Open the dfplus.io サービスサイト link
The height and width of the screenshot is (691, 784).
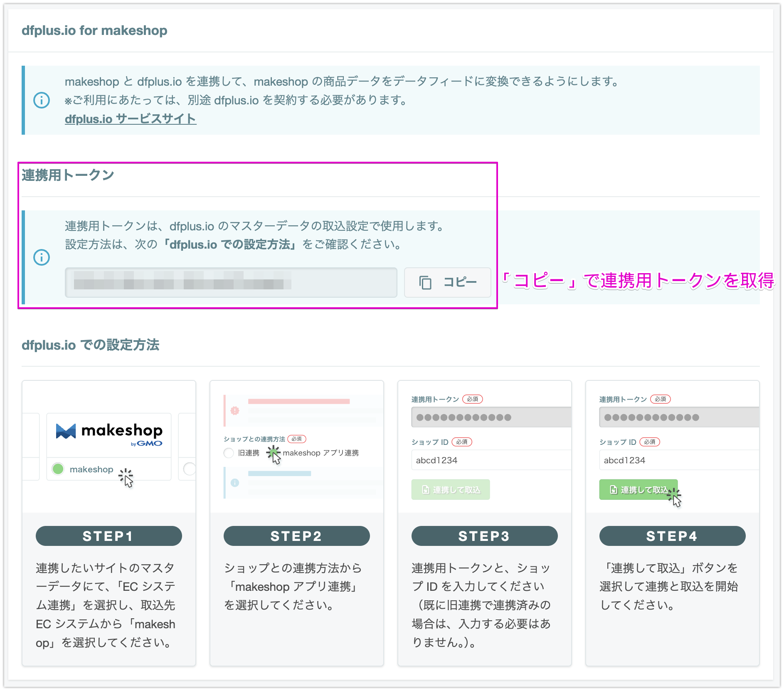tap(131, 119)
